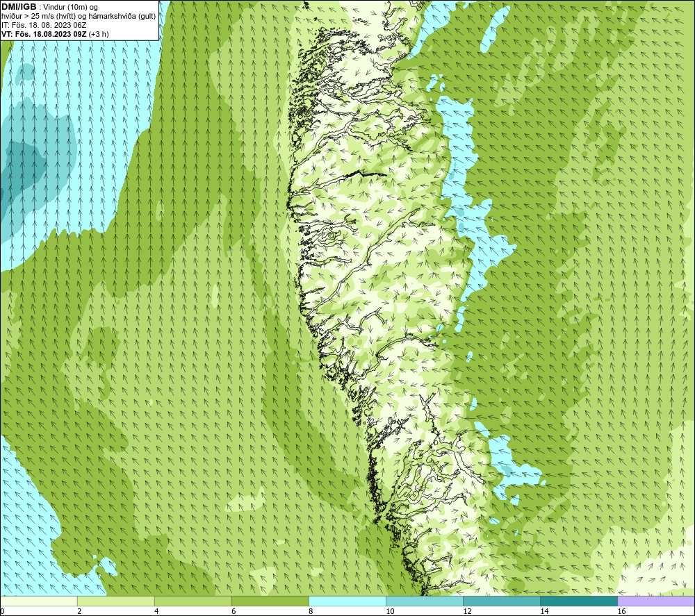Screen dimensions: 695x616
Task: Click the 'IT: Fös. 18. 08. 2023 06Z' line
Action: pos(44,25)
